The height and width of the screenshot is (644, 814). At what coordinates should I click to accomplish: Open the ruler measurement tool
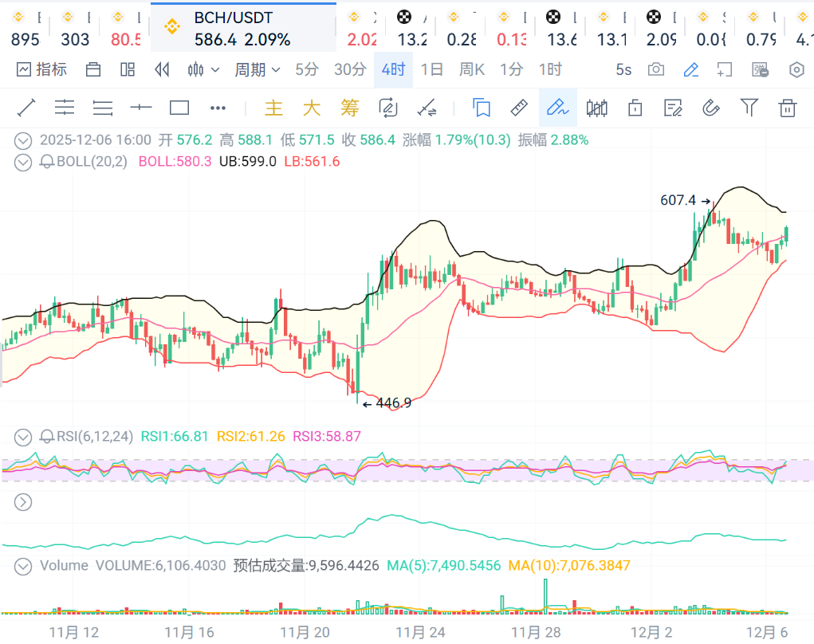(x=519, y=107)
